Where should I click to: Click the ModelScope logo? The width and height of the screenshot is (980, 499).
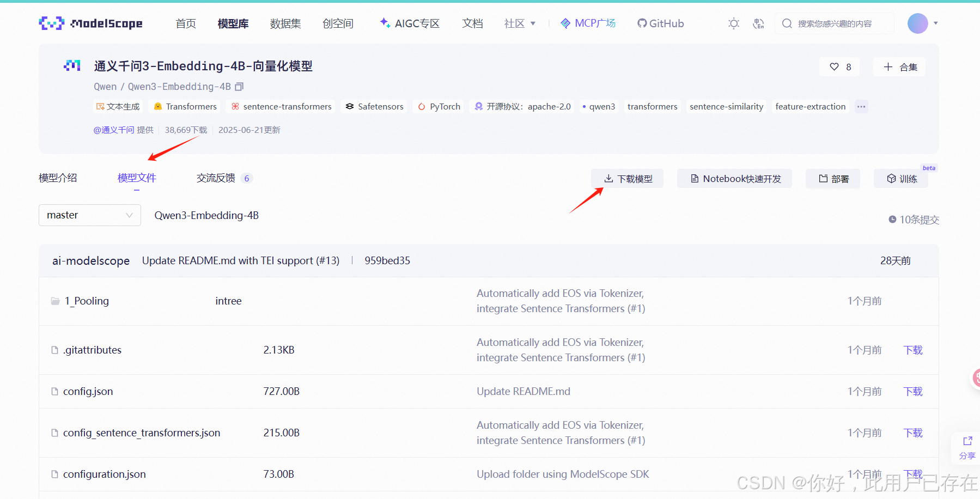[91, 23]
